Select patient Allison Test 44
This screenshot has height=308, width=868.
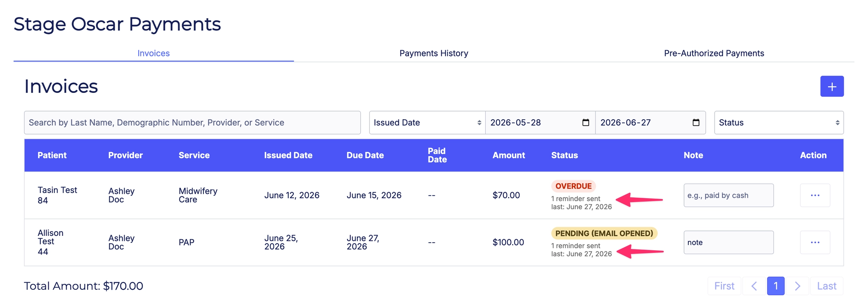(50, 242)
